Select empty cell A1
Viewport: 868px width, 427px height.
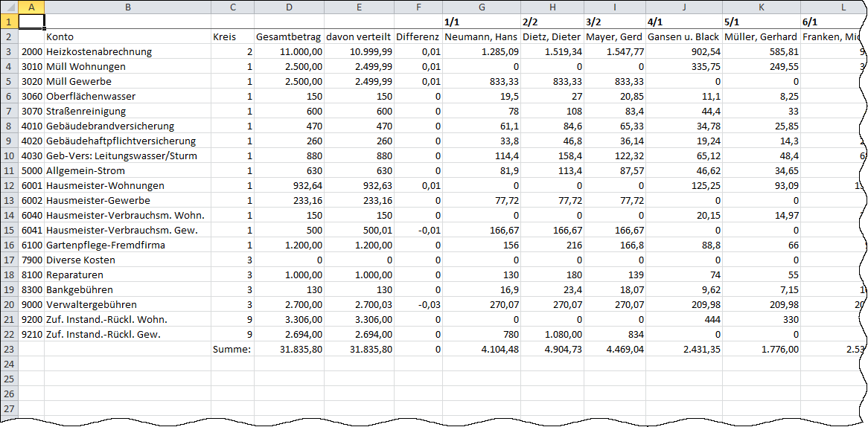click(x=31, y=22)
